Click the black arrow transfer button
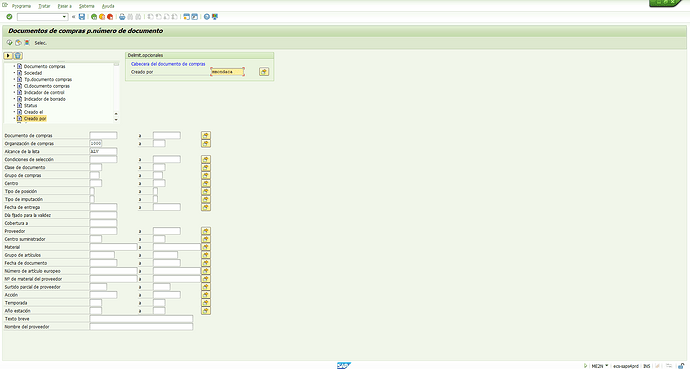This screenshot has width=690, height=369. (x=8, y=55)
